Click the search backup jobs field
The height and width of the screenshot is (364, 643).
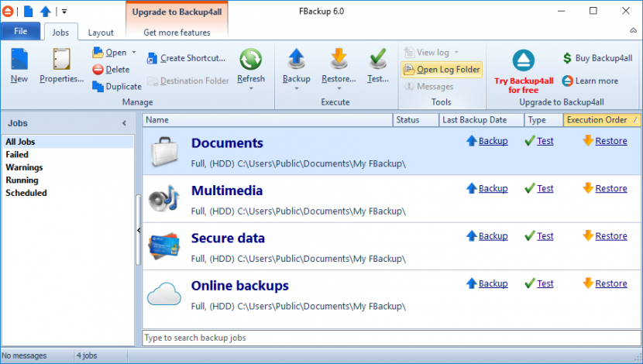[391, 338]
